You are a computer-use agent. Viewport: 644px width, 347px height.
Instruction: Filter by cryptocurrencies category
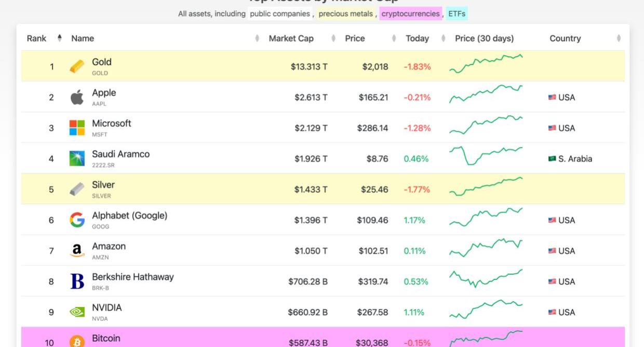tap(410, 14)
